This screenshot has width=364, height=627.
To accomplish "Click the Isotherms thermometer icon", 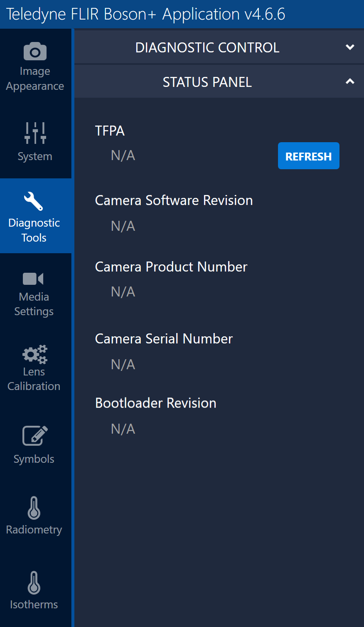I will tap(34, 583).
